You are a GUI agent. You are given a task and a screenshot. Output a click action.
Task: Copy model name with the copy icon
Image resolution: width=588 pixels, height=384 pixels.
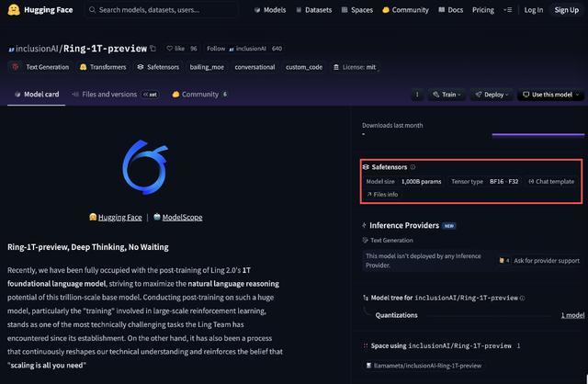(153, 48)
